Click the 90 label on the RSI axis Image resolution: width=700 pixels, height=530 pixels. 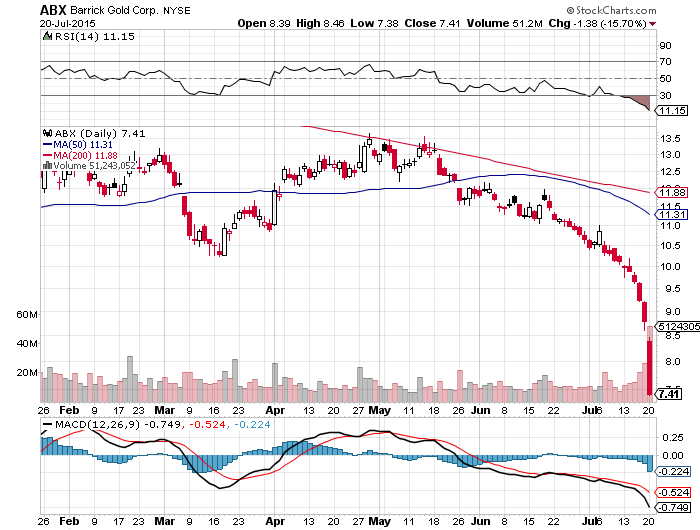tap(665, 46)
